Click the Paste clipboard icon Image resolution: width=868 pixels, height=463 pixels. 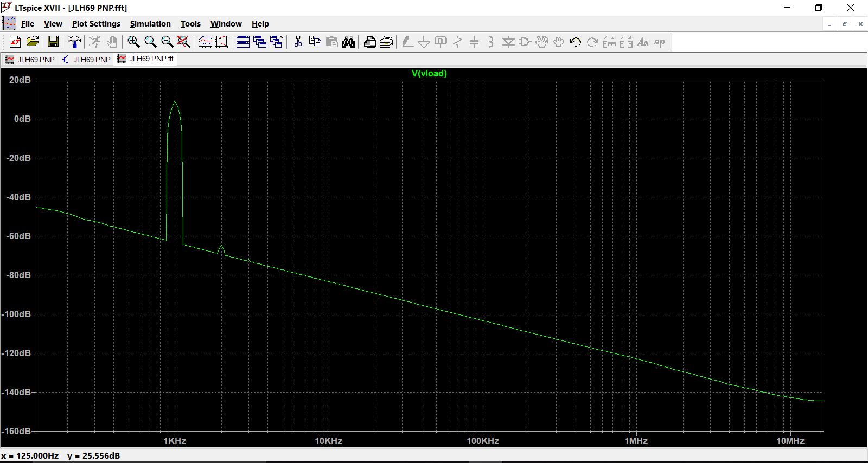331,42
